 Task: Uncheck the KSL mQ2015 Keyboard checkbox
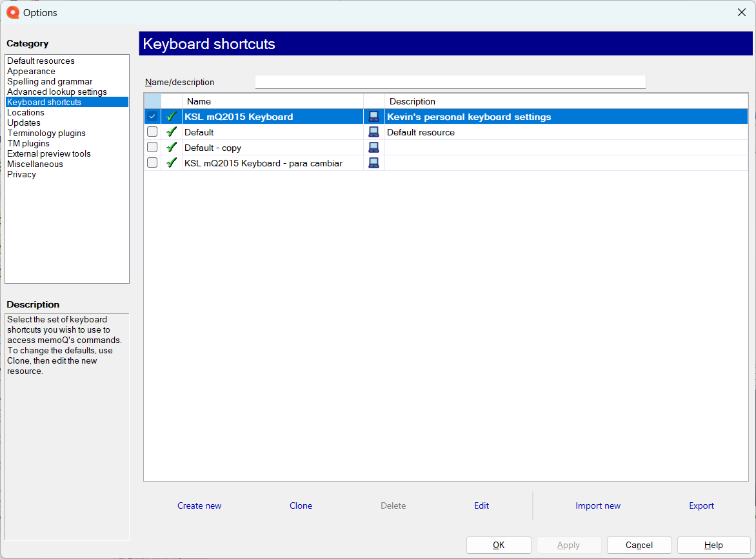tap(152, 116)
